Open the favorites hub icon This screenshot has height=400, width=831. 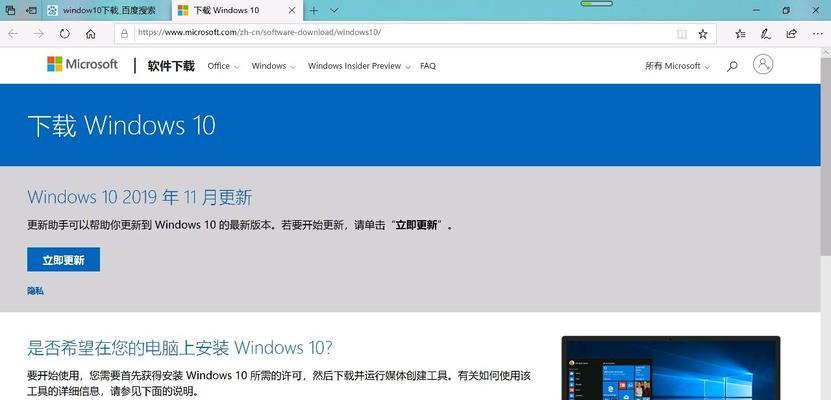pos(740,34)
